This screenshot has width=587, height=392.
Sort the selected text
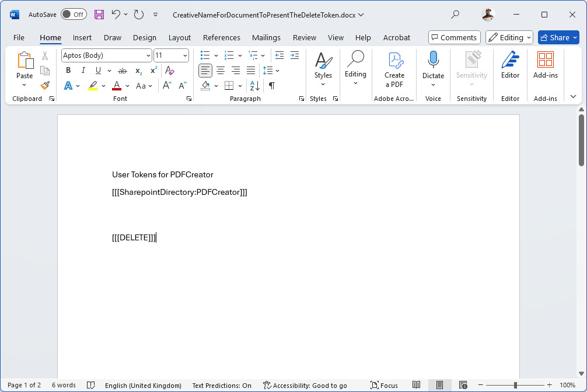pos(254,86)
